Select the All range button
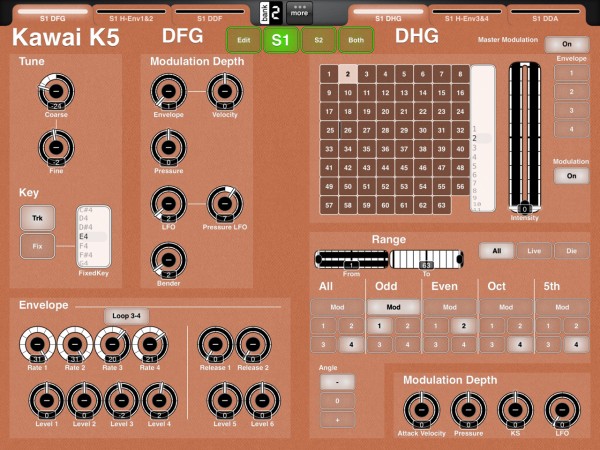Viewport: 600px width, 450px height. click(496, 251)
